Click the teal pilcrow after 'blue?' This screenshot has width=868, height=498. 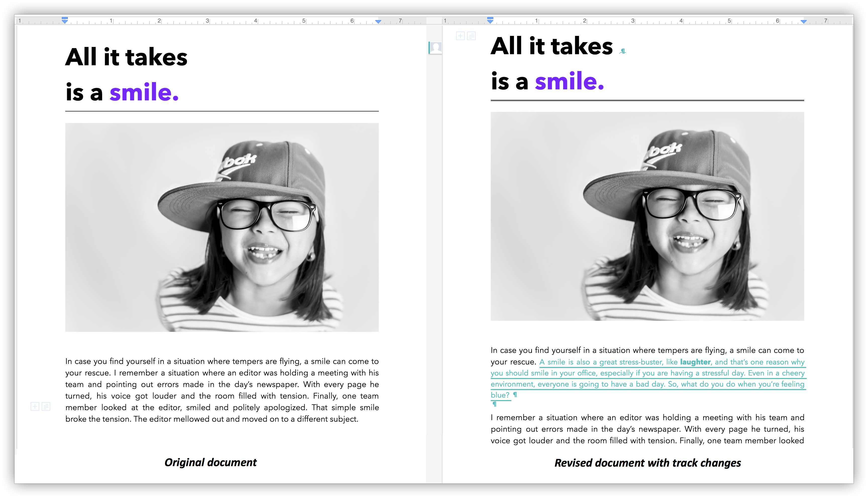click(515, 395)
